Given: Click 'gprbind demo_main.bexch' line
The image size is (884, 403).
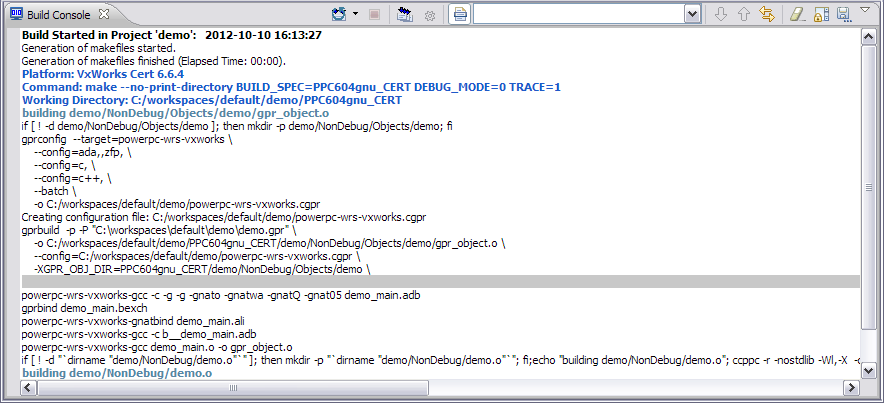Looking at the screenshot, I should pyautogui.click(x=85, y=308).
